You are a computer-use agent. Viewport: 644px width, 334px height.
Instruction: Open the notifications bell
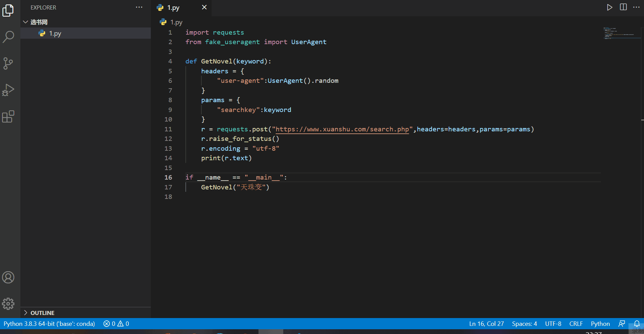(637, 323)
